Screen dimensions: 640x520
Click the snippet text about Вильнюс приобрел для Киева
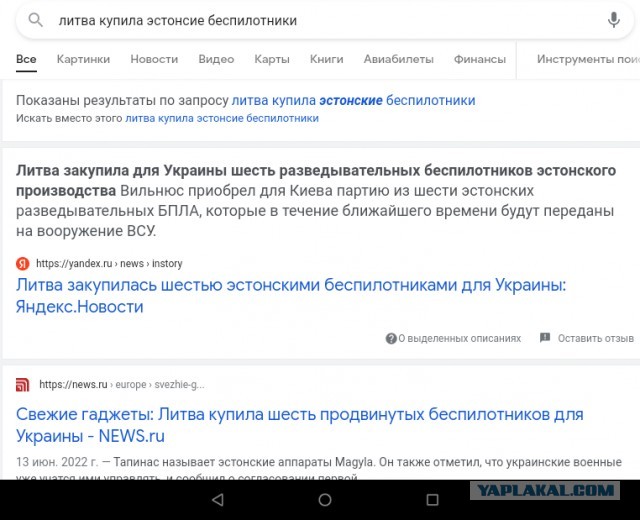point(315,211)
